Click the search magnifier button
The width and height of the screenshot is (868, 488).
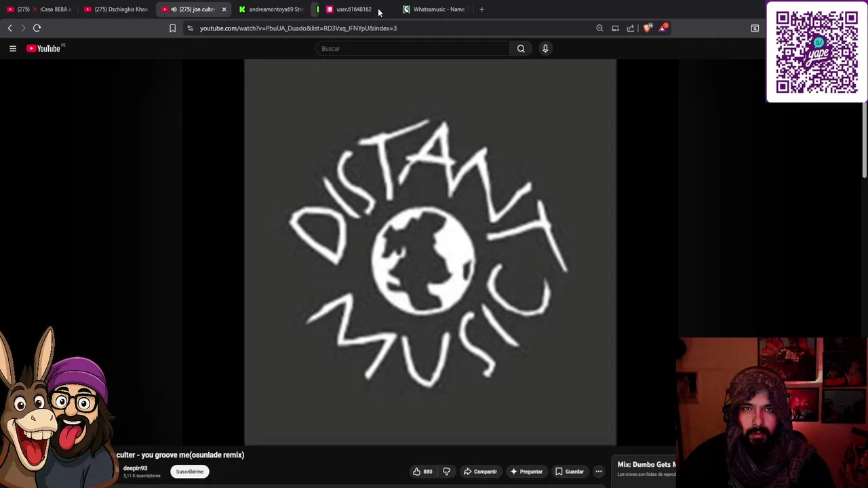pos(521,48)
